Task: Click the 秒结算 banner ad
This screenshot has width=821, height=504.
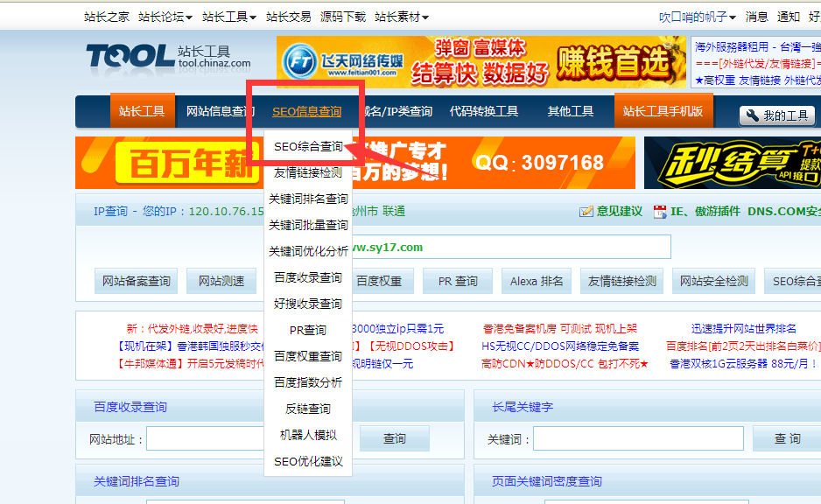Action: click(733, 163)
